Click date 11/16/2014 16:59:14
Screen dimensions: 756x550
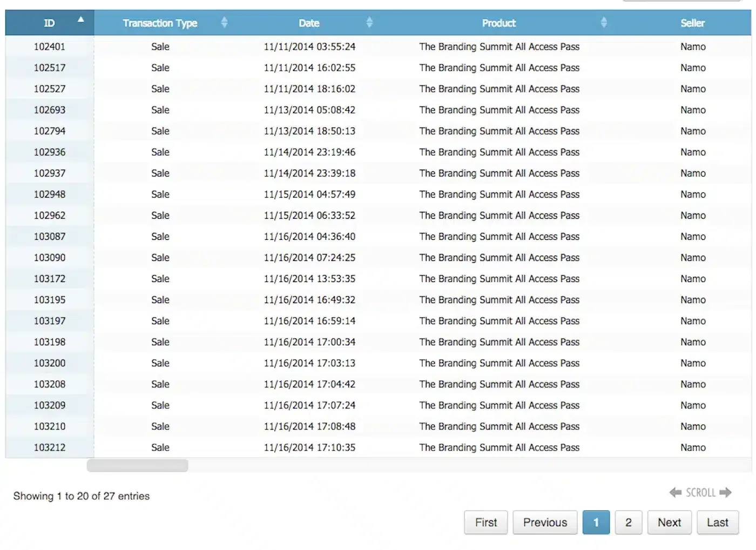[x=309, y=320]
